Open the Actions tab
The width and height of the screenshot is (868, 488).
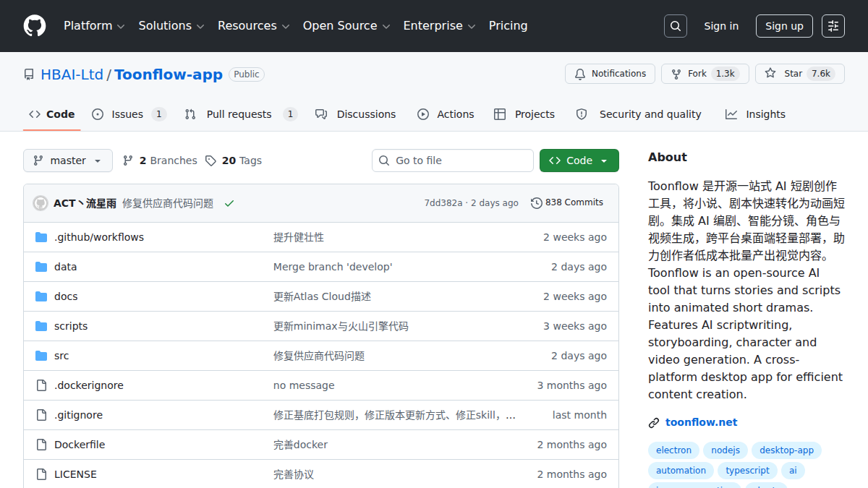point(446,114)
